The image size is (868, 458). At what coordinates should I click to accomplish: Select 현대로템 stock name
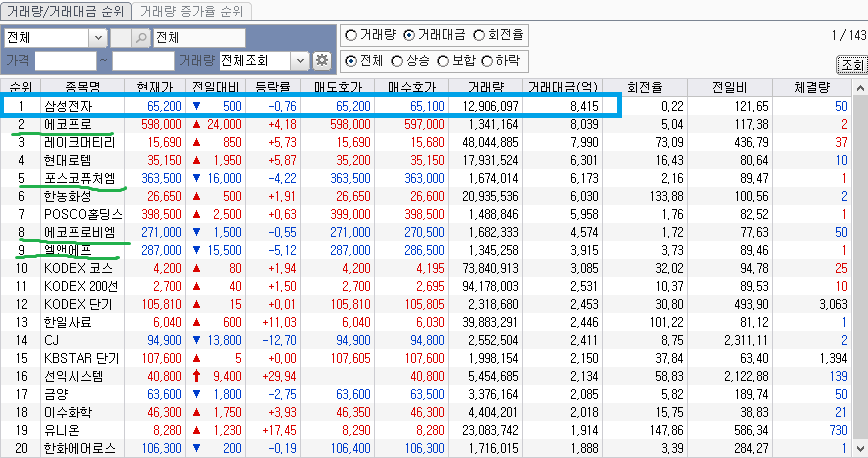[x=68, y=161]
